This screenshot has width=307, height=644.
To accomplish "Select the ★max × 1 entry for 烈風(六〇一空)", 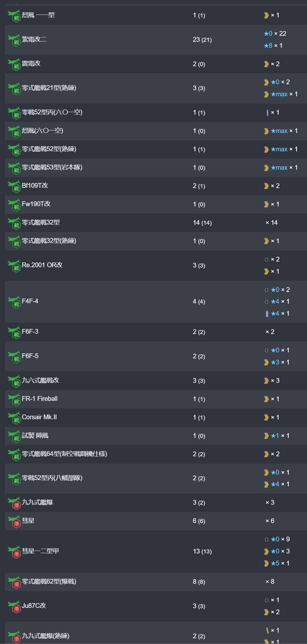I will click(281, 131).
